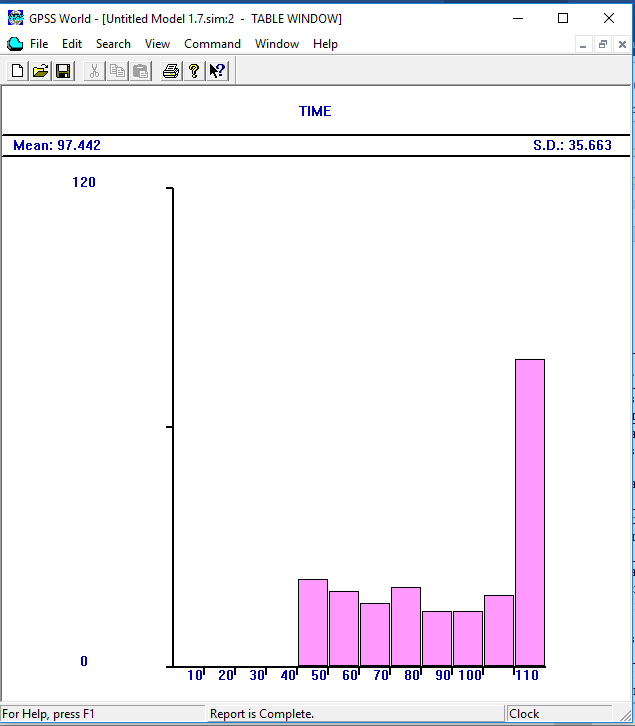635x726 pixels.
Task: Open the Command menu
Action: 212,44
